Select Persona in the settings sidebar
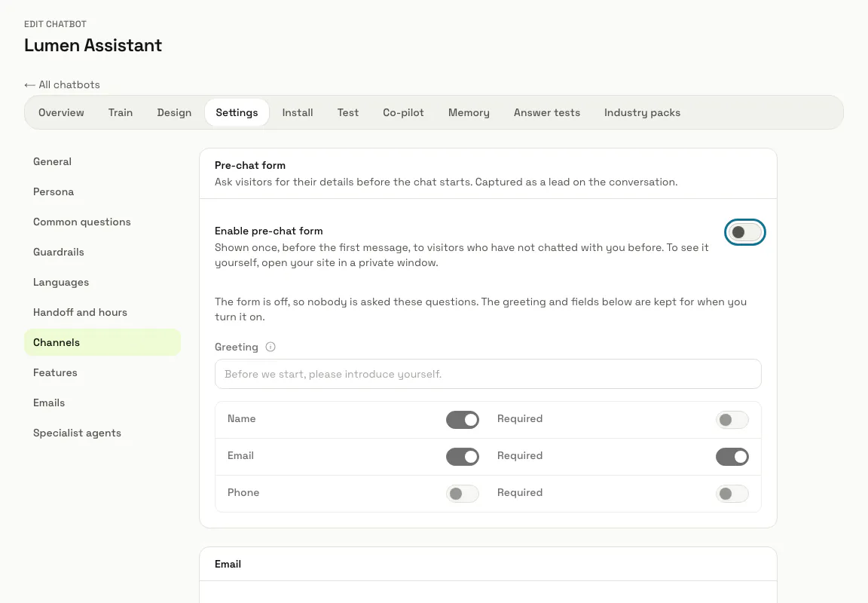868x603 pixels. (x=102, y=191)
